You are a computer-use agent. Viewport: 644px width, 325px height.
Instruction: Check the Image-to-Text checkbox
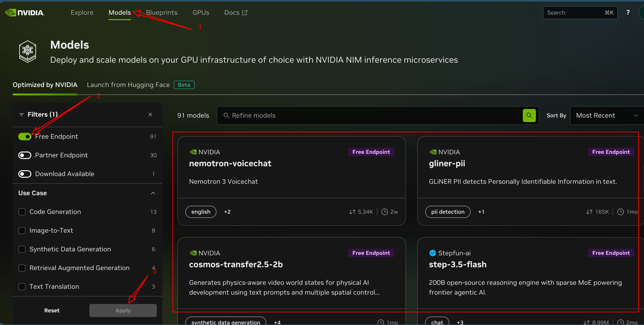pos(22,230)
